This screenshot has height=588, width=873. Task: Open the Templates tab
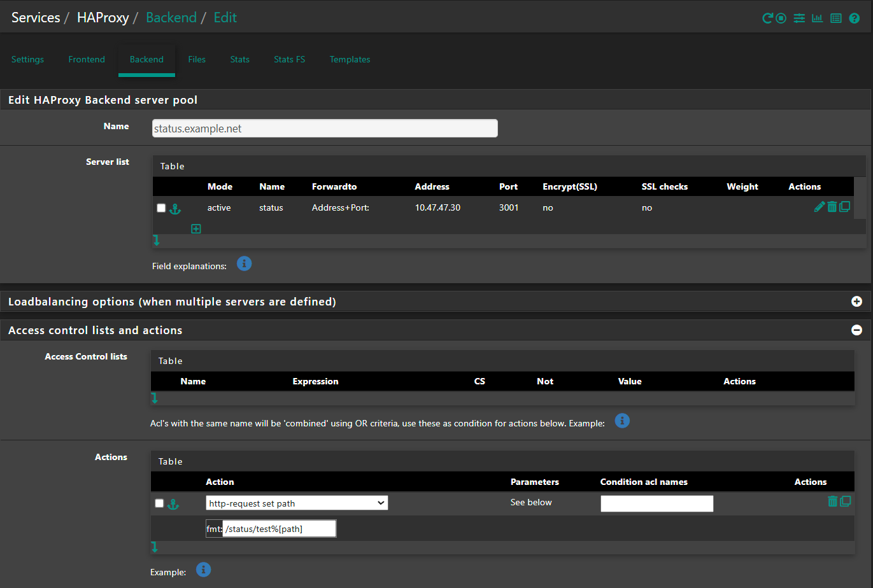pyautogui.click(x=350, y=59)
